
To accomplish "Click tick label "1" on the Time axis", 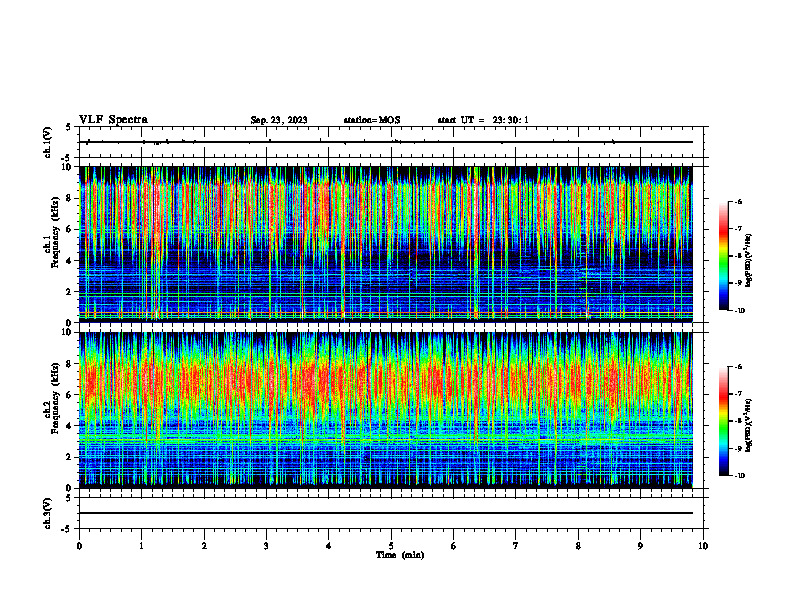I will tap(141, 546).
